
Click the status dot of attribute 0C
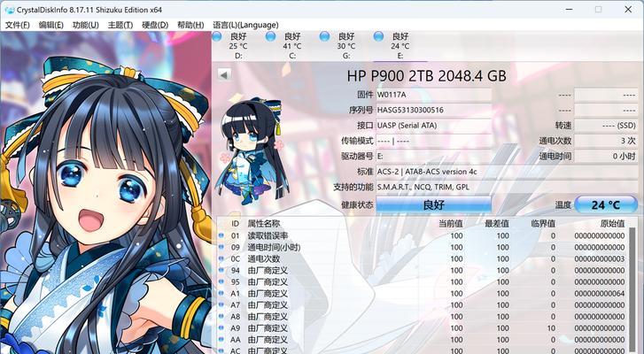(221, 258)
